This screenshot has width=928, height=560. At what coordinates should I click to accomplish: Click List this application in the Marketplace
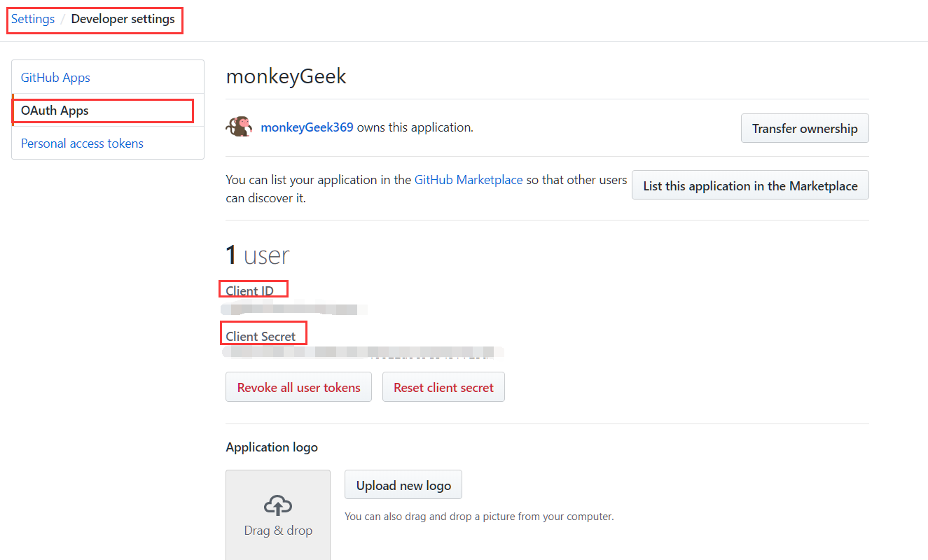[750, 185]
